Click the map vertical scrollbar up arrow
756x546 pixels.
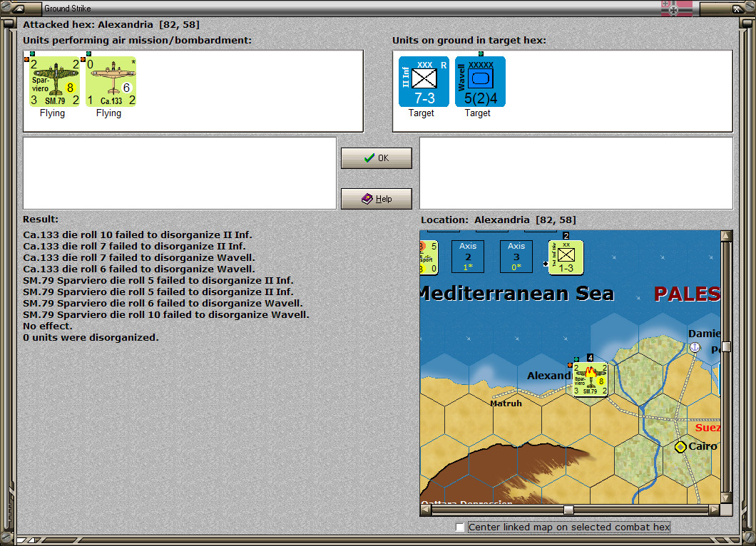[x=726, y=236]
